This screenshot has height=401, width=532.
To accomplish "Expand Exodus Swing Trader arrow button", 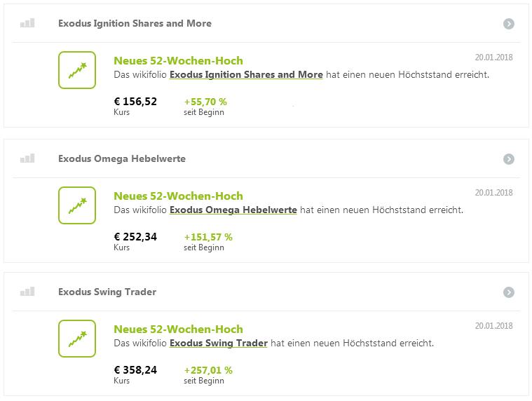I will 509,292.
